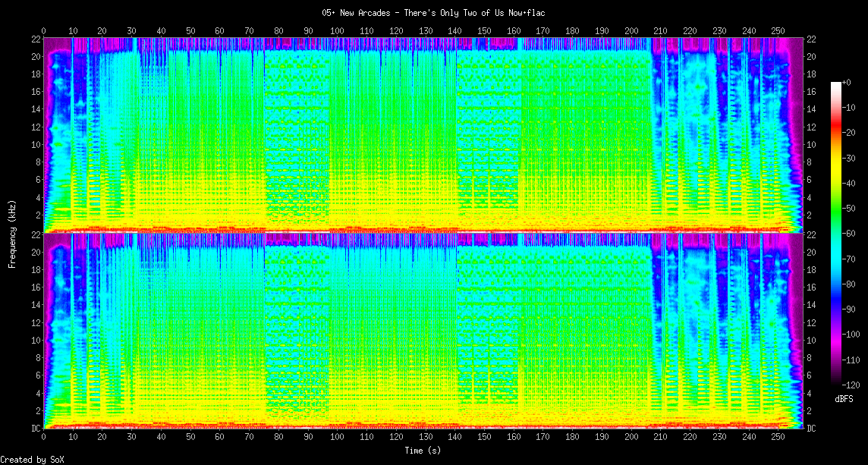Click the -120 label on the dBFS scale
868x465 pixels.
850,385
